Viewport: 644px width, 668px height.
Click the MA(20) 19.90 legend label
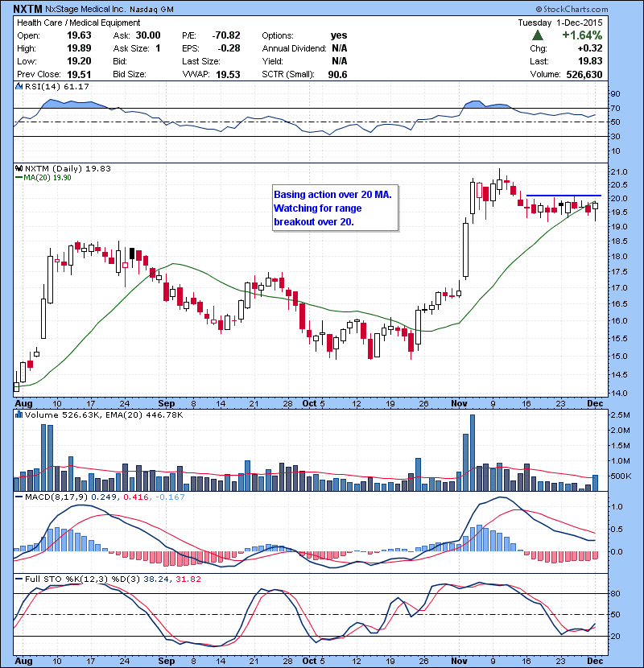(x=47, y=178)
